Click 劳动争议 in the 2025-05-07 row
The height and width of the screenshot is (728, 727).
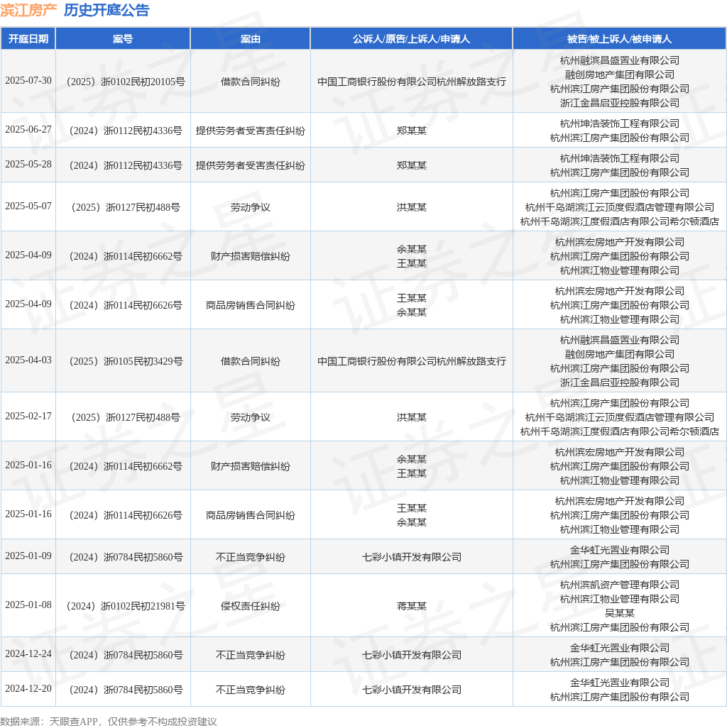[x=251, y=207]
